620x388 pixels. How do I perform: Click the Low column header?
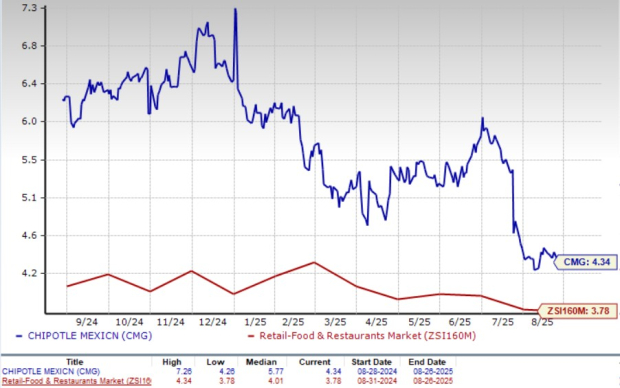(215, 362)
